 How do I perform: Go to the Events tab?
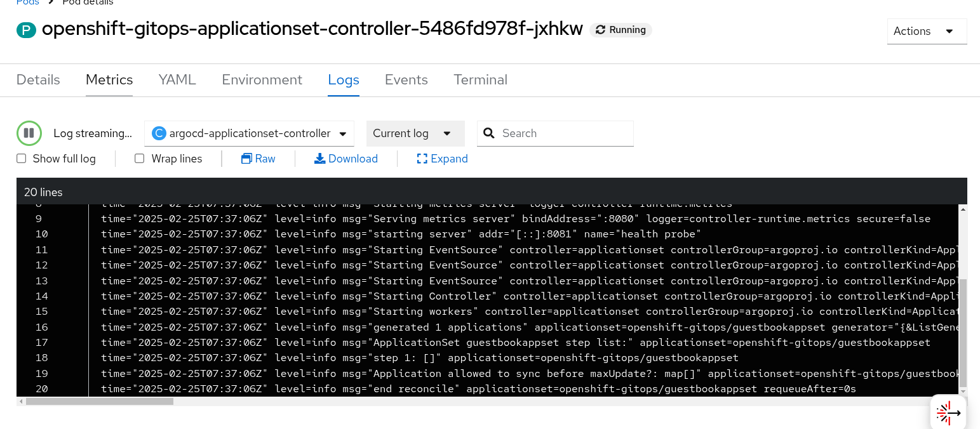coord(406,80)
